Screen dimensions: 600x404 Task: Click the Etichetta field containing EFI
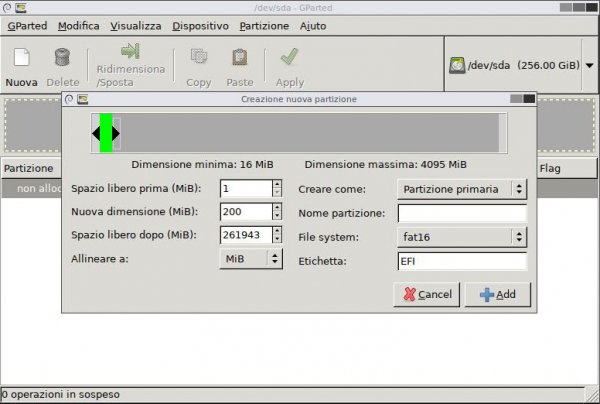point(462,261)
